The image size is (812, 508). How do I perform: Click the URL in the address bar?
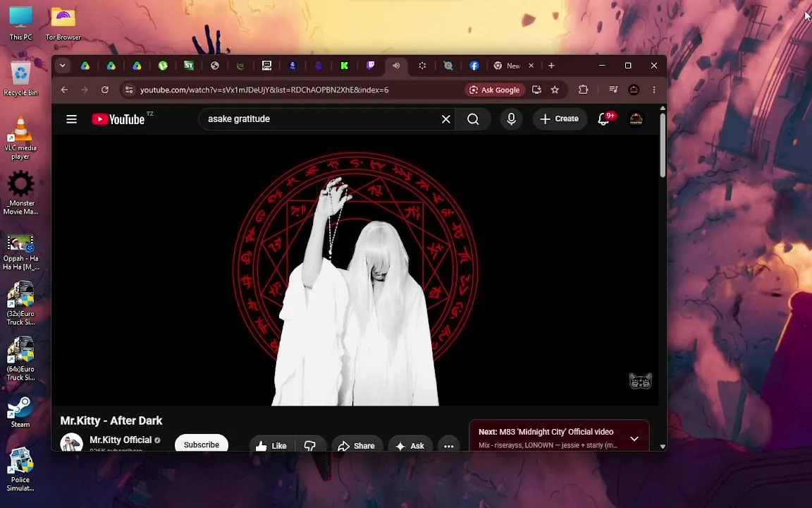264,90
